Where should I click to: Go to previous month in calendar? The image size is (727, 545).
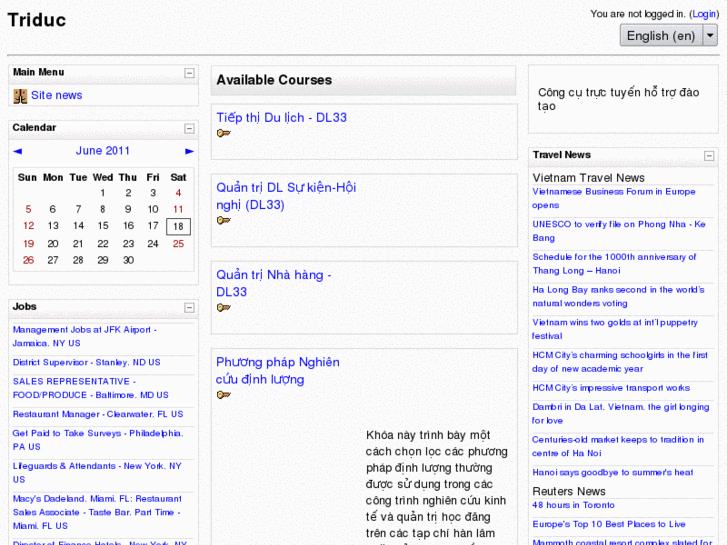tap(18, 151)
